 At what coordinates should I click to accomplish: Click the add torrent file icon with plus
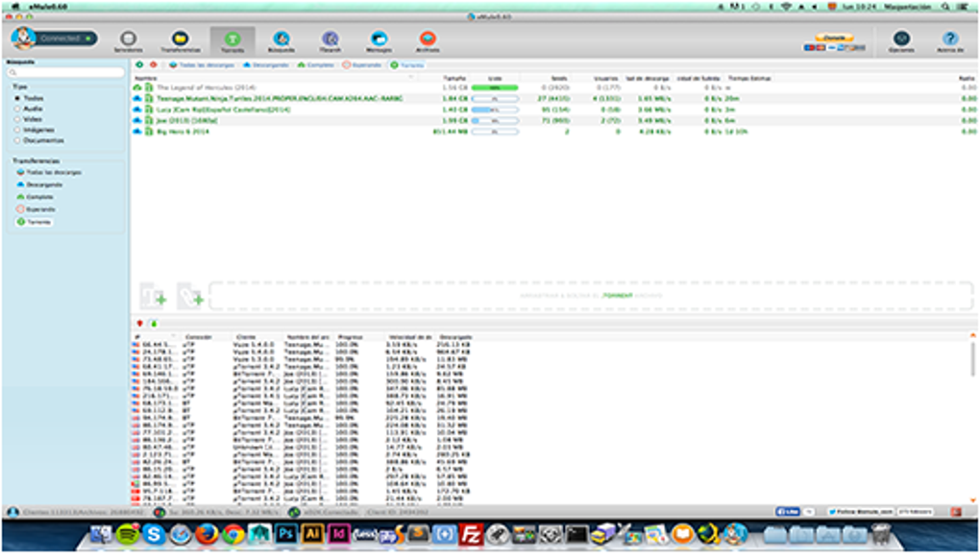click(x=154, y=296)
